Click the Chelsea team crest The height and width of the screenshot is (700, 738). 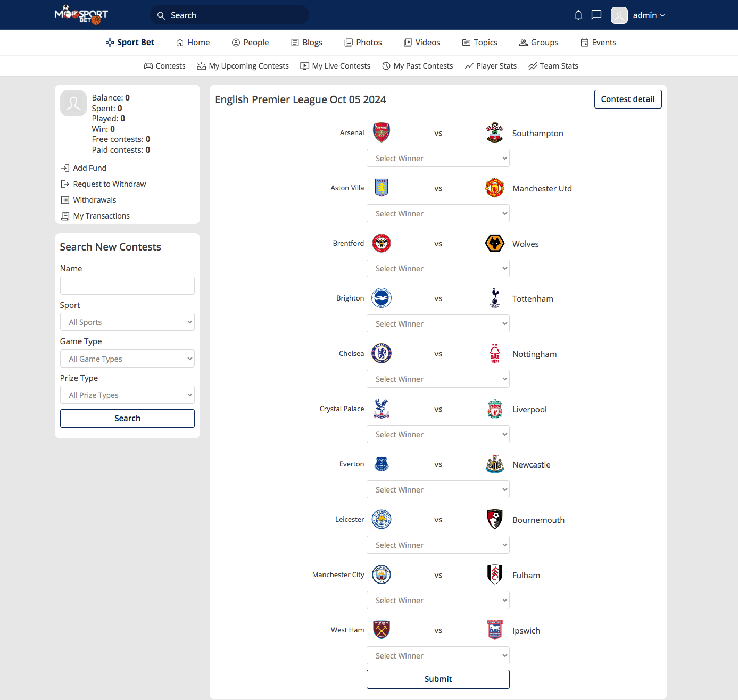click(382, 353)
